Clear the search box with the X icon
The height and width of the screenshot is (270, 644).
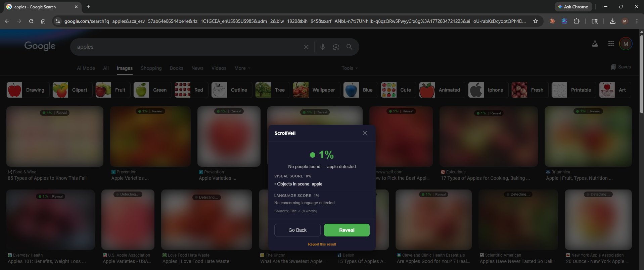point(306,47)
